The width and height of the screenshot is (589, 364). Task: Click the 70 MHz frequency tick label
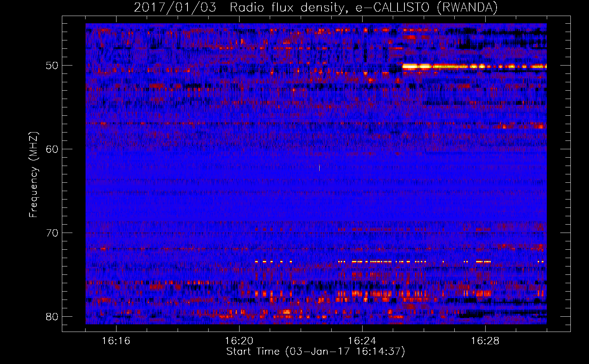coord(52,233)
